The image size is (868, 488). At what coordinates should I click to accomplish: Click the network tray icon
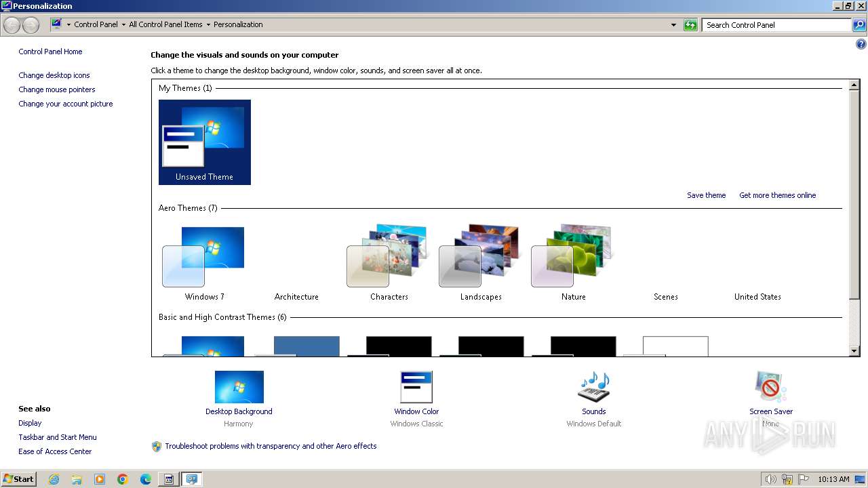pos(787,479)
